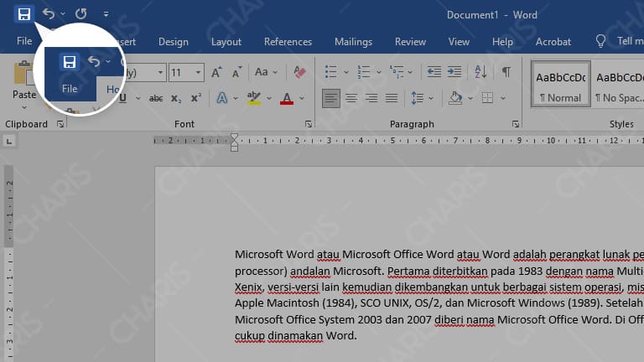Apply bulleted list
The width and height of the screenshot is (644, 362).
click(330, 72)
